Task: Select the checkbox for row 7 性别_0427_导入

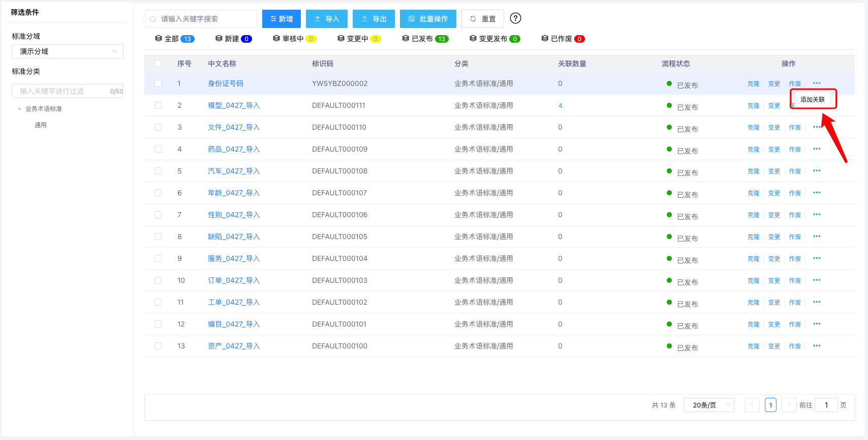Action: tap(158, 215)
